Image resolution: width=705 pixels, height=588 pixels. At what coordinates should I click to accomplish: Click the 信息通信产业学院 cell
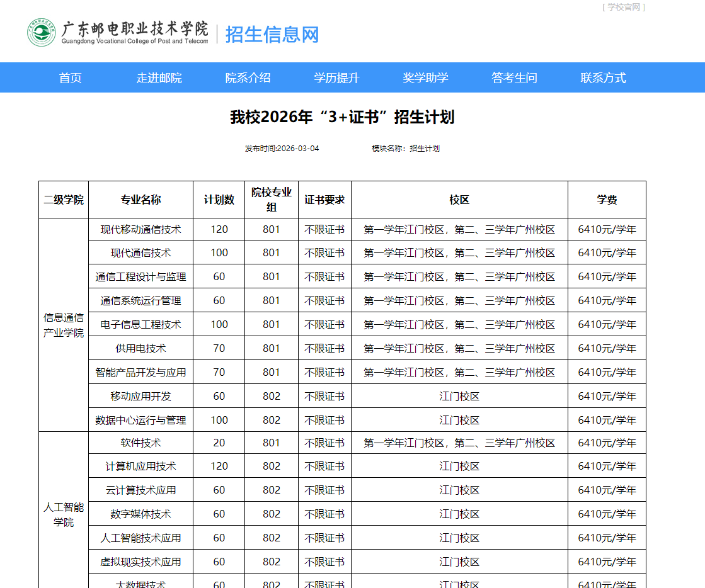[64, 324]
